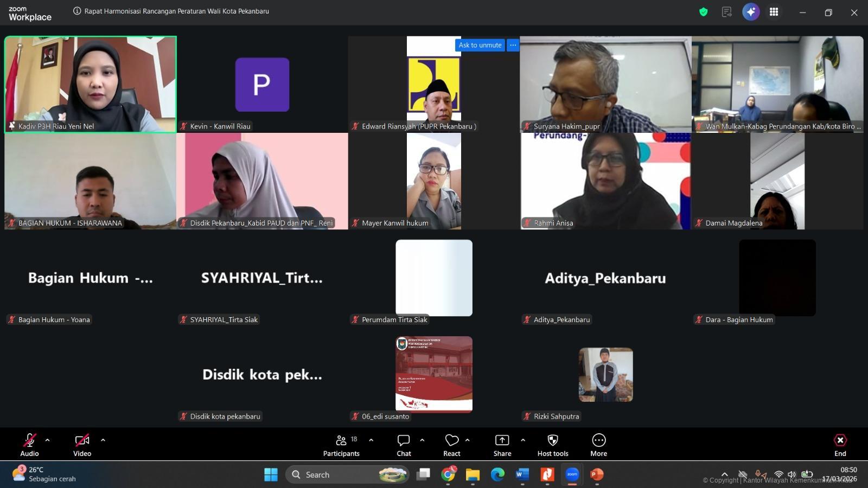Viewport: 868px width, 488px height.
Task: Open the More options menu
Action: pos(598,445)
